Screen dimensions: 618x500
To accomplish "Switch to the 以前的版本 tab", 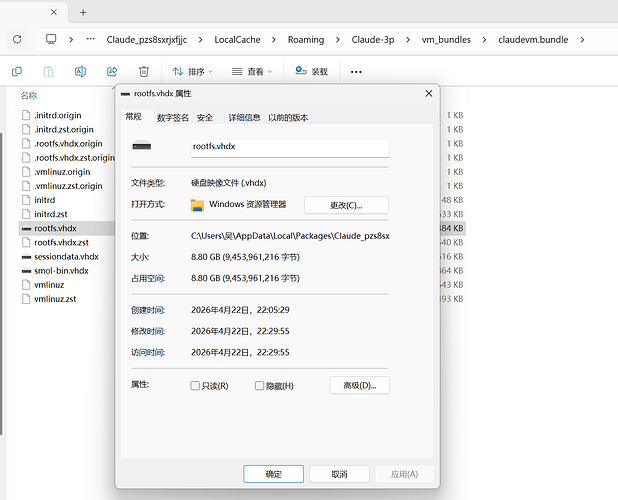I will pos(288,117).
